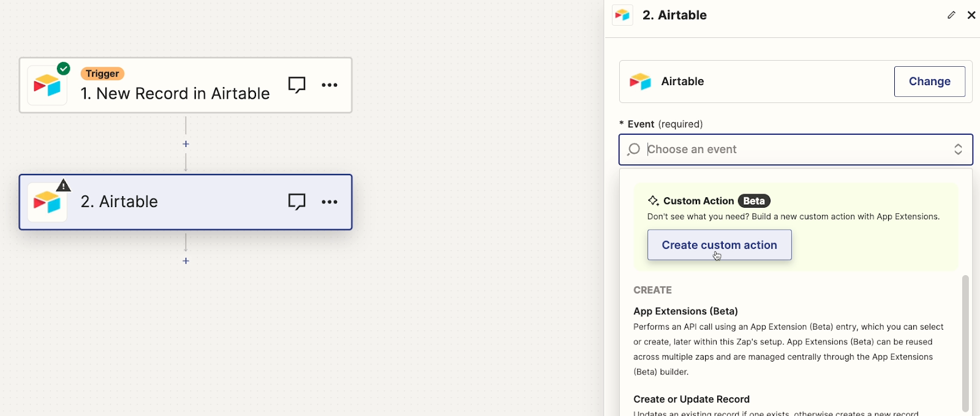The image size is (980, 416).
Task: Click the Trigger badge label
Action: pos(102,74)
